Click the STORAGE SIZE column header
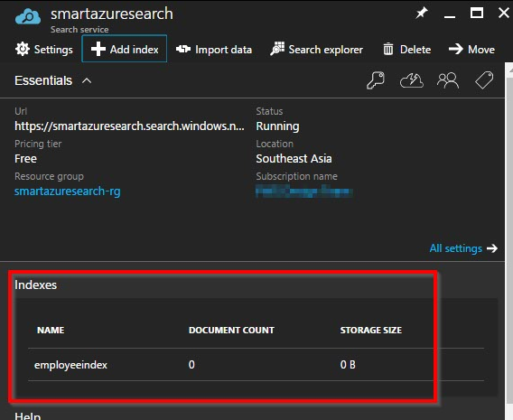Viewport: 513px width, 420px height. click(371, 330)
